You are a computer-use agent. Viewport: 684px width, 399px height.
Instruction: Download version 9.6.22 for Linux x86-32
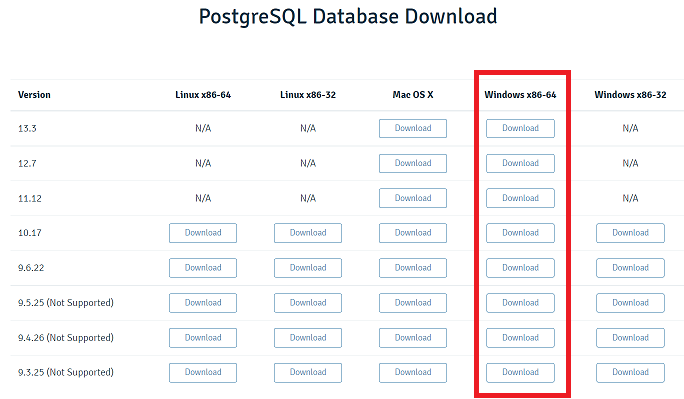coord(308,268)
